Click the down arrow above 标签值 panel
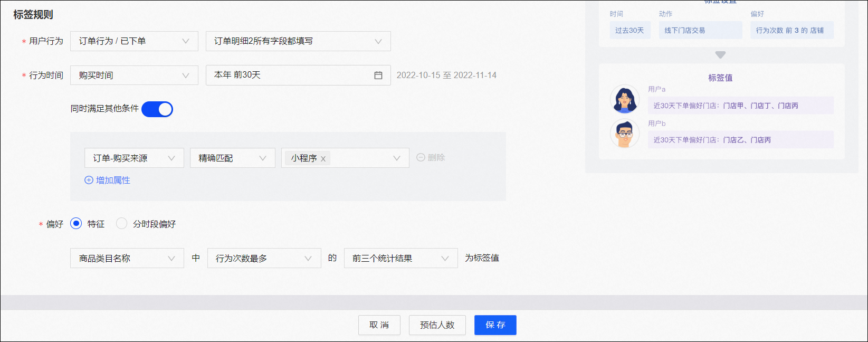868x342 pixels. [x=720, y=55]
